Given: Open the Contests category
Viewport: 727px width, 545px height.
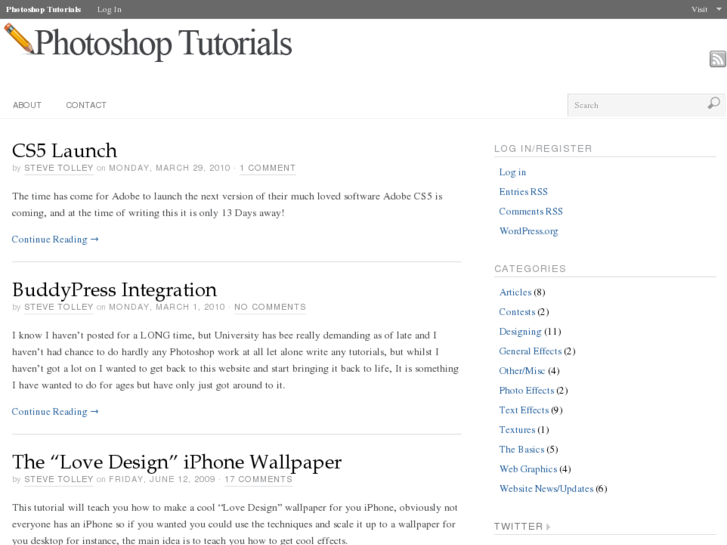Looking at the screenshot, I should click(517, 312).
